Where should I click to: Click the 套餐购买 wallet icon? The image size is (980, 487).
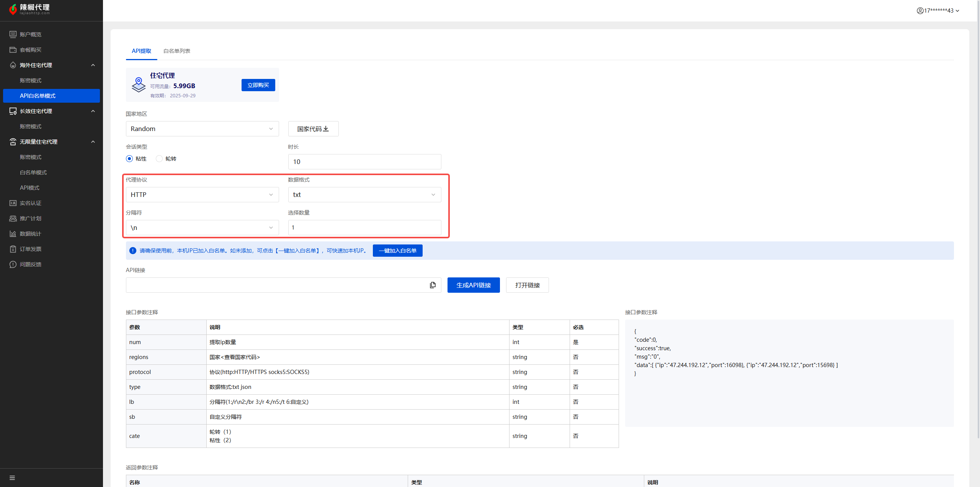13,50
